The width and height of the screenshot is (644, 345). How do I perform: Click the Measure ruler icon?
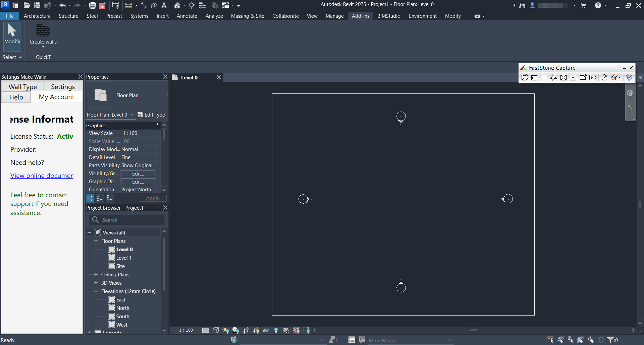click(128, 5)
